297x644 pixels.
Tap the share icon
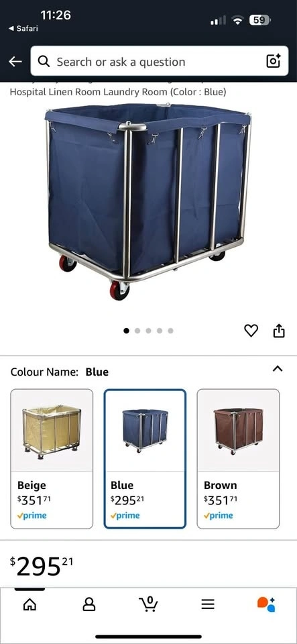click(x=279, y=330)
